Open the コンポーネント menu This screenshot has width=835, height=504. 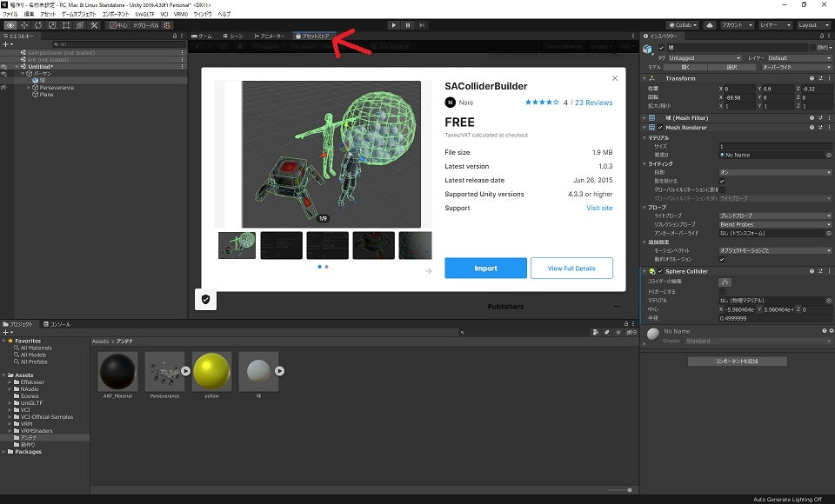click(116, 15)
